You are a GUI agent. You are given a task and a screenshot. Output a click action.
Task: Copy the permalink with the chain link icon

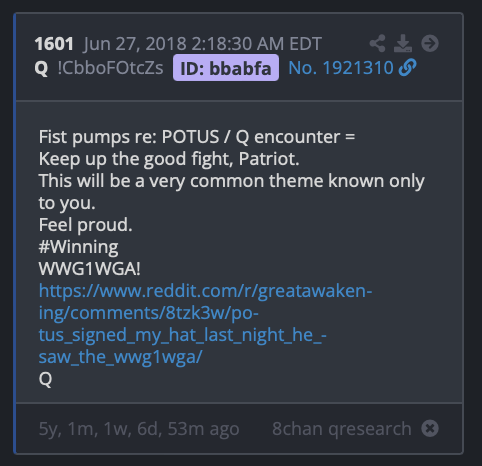pos(407,68)
